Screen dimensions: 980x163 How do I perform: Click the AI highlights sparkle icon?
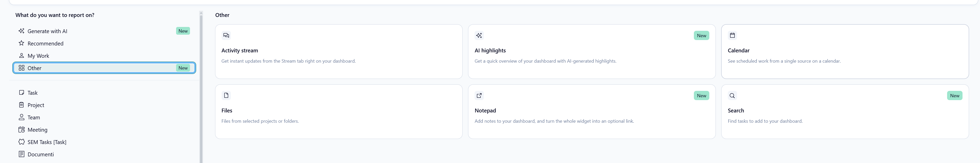pyautogui.click(x=479, y=35)
